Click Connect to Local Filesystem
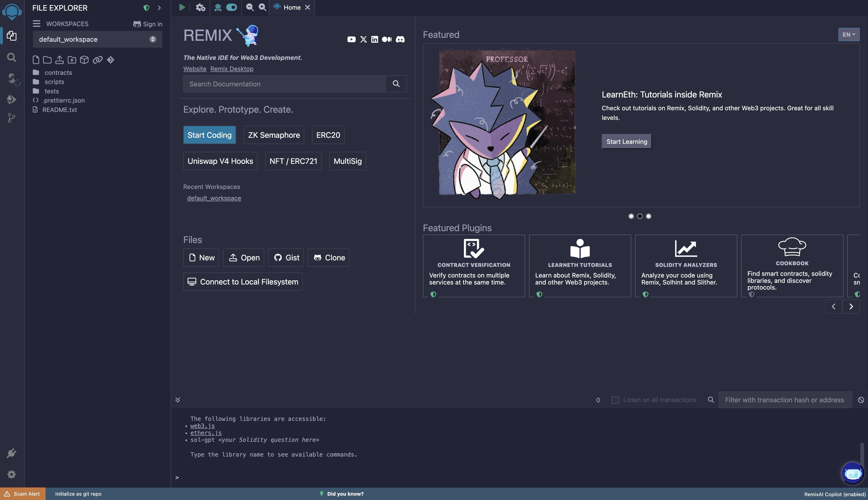 click(x=243, y=282)
